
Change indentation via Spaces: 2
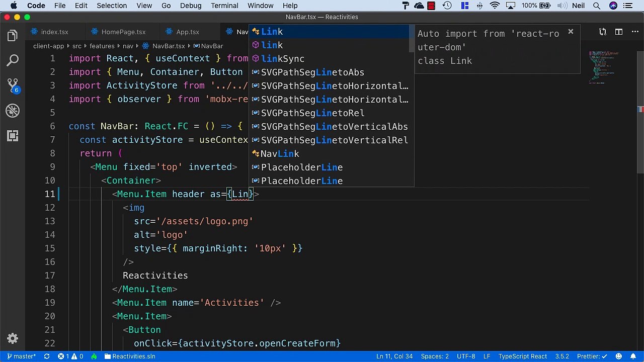point(435,356)
